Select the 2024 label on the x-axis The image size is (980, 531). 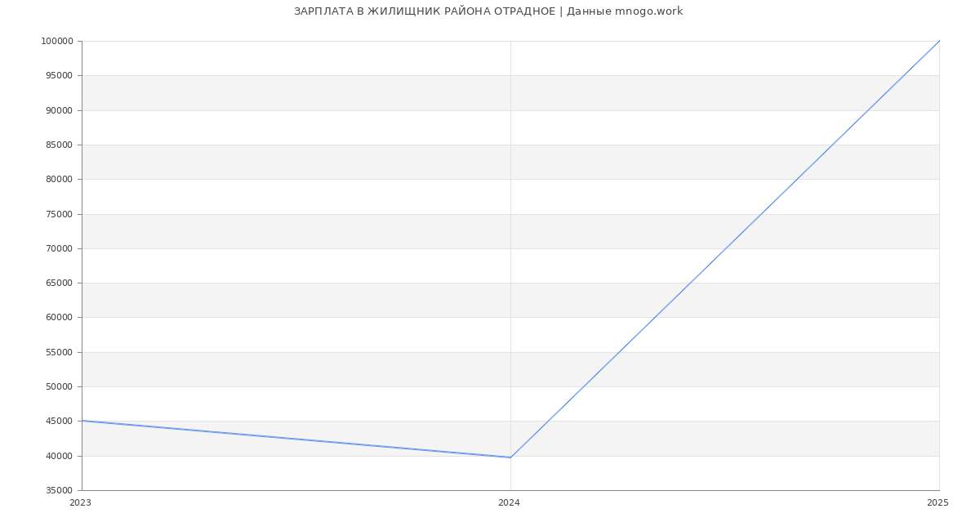(509, 503)
